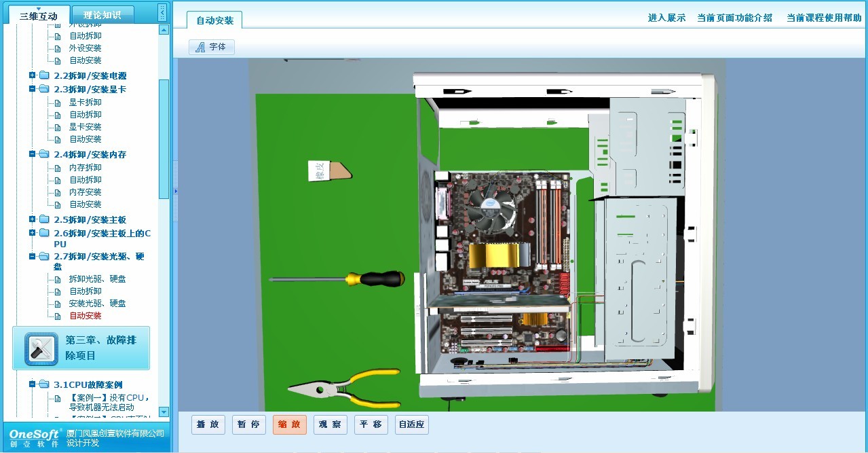Viewport: 868px width, 453px height.
Task: Switch to the 理论知识 tab
Action: [102, 15]
